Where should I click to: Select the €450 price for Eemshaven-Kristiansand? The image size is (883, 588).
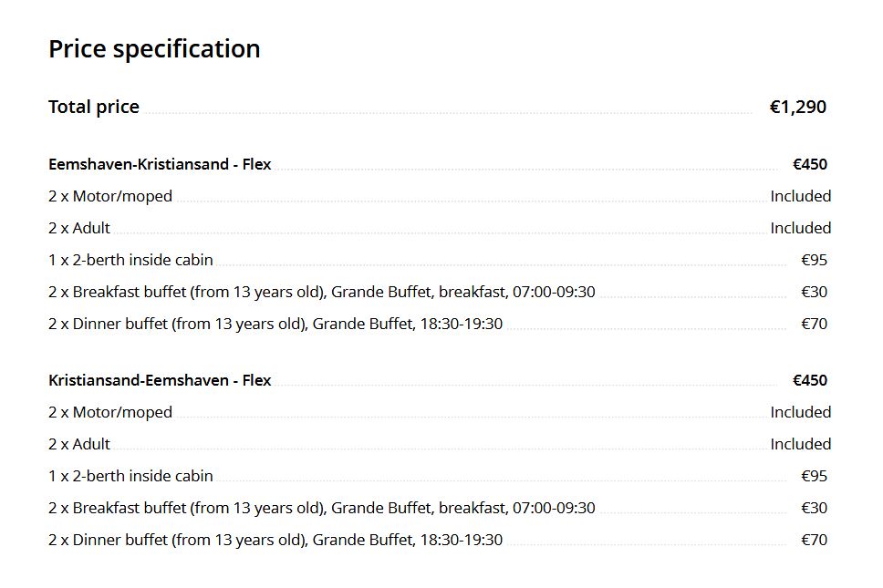pos(810,165)
